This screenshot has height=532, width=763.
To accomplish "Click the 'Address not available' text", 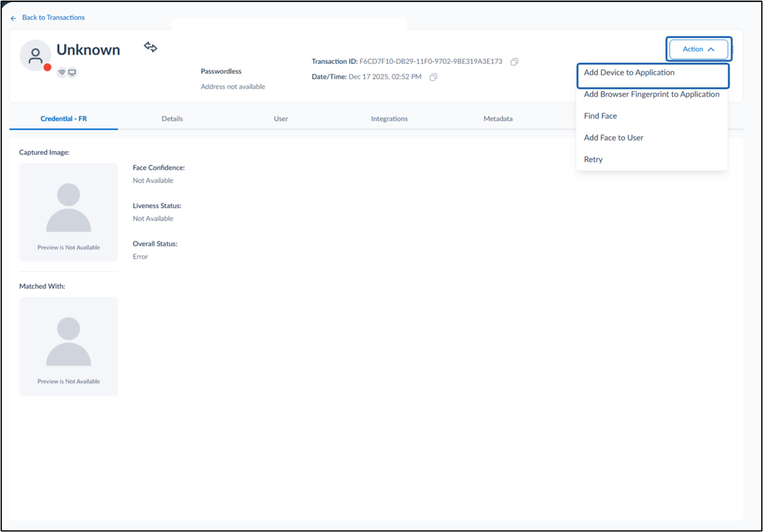I will [x=233, y=87].
